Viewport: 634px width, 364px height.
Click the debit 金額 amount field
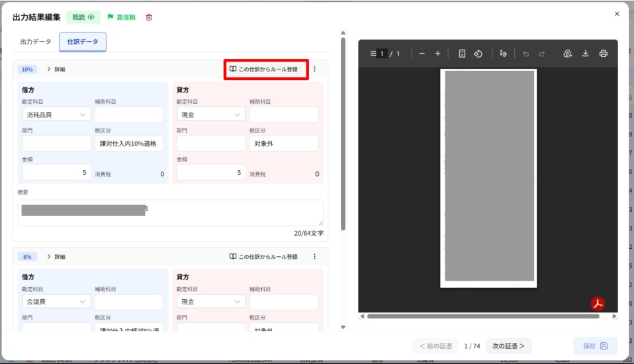(x=56, y=173)
